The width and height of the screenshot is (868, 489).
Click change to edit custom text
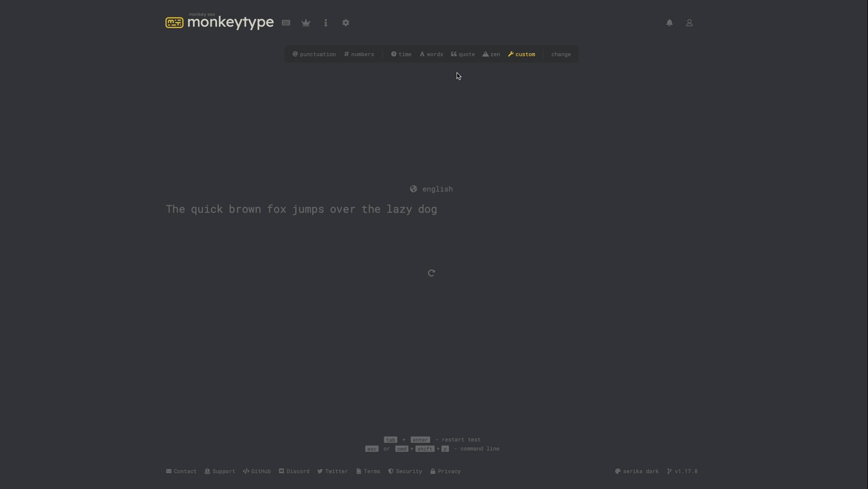pyautogui.click(x=561, y=54)
